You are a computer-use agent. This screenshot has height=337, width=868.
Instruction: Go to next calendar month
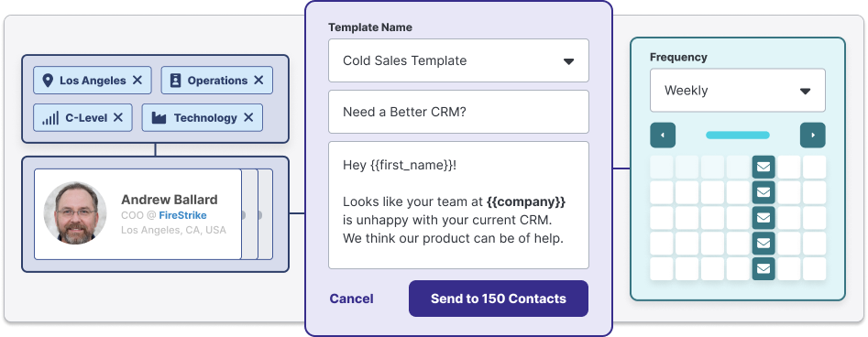point(813,135)
